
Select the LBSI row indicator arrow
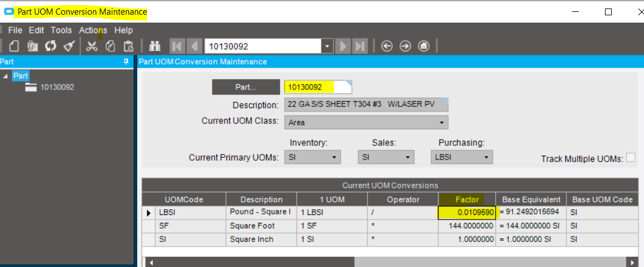148,213
